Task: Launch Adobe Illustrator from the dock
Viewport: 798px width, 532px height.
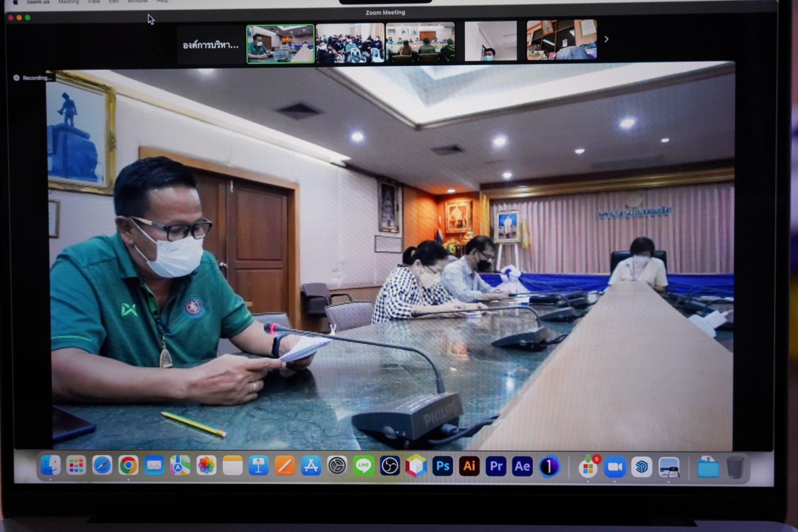Action: click(x=469, y=466)
